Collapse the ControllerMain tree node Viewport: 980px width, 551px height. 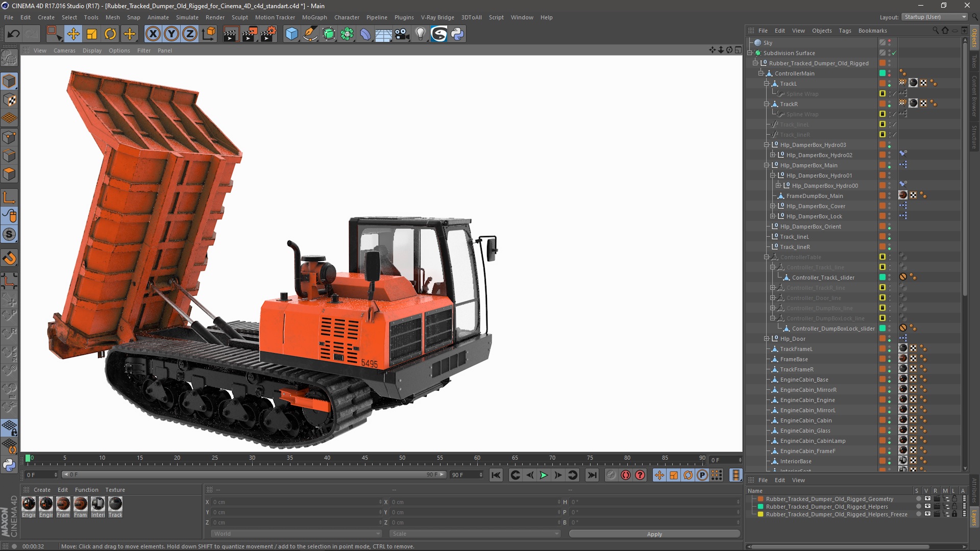click(761, 73)
